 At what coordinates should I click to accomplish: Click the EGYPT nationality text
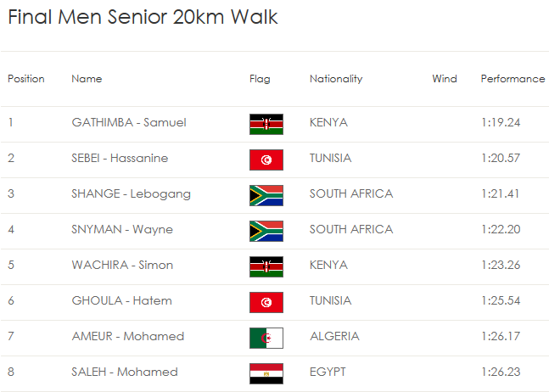tap(328, 372)
